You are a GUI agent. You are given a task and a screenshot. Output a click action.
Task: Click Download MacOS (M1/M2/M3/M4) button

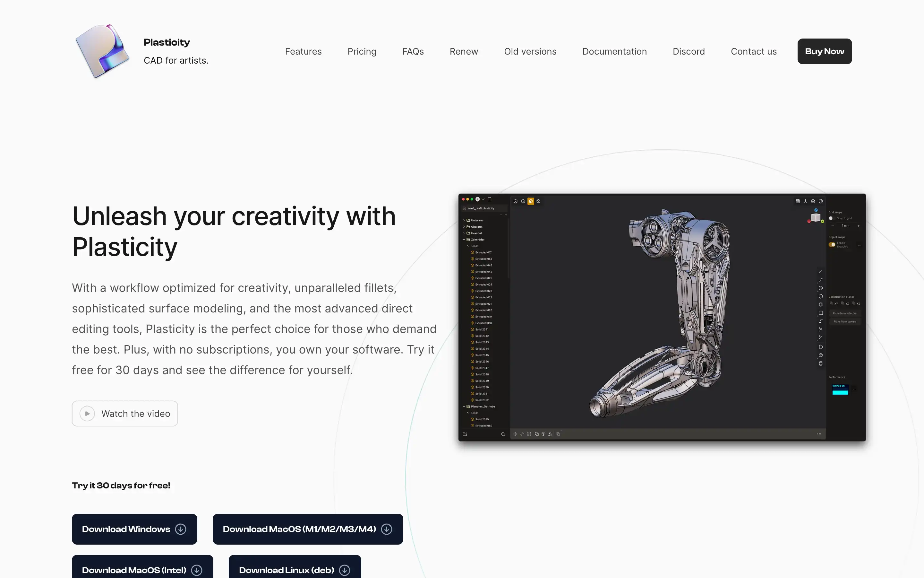(308, 529)
